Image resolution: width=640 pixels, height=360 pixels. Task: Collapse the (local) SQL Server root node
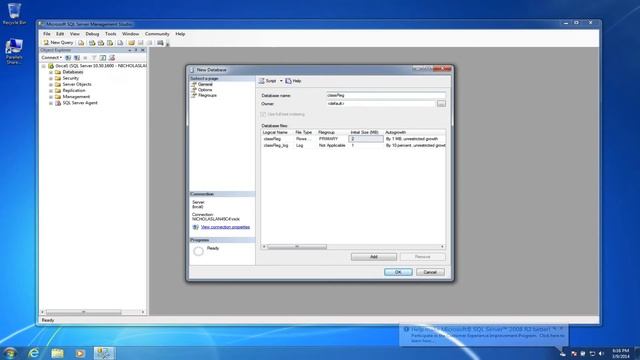coord(44,66)
